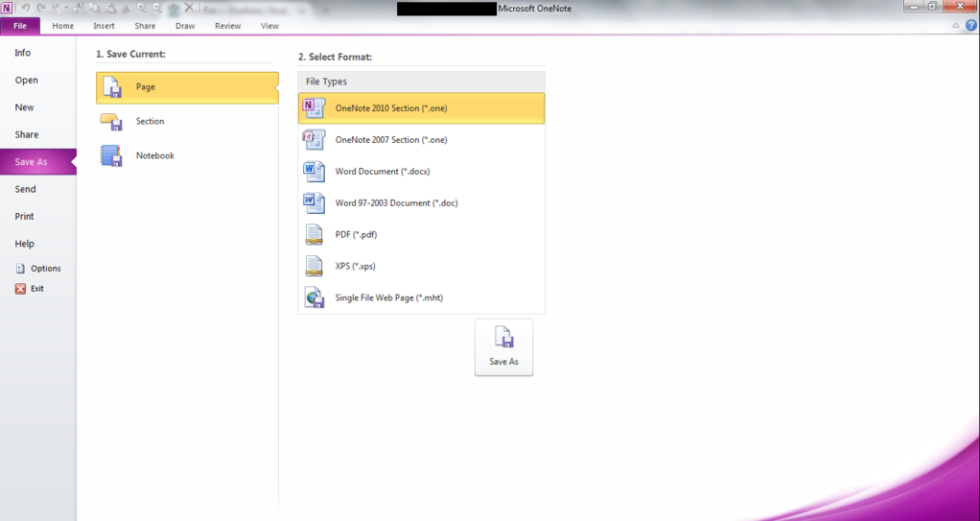Select Single File Web Page (*.mht) format
This screenshot has width=980, height=521.
(x=421, y=297)
